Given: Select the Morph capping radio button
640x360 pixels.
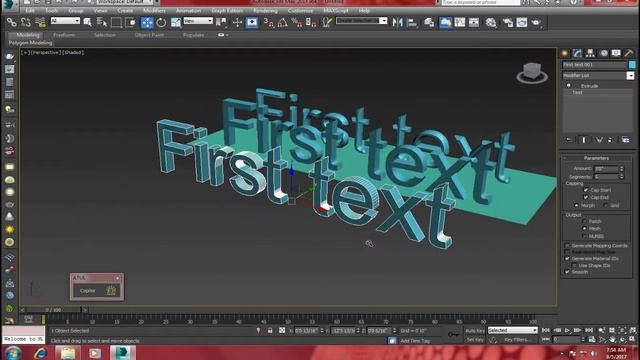Looking at the screenshot, I should 576,205.
